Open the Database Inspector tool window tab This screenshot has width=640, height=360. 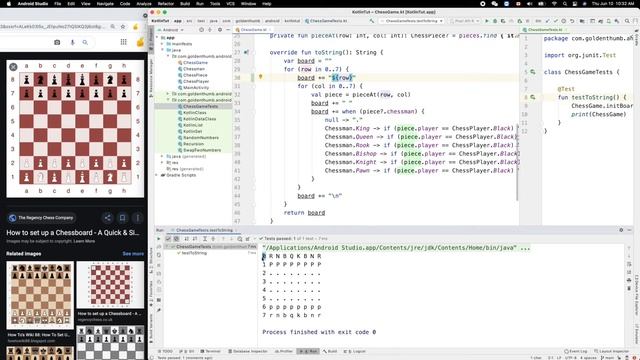(247, 351)
